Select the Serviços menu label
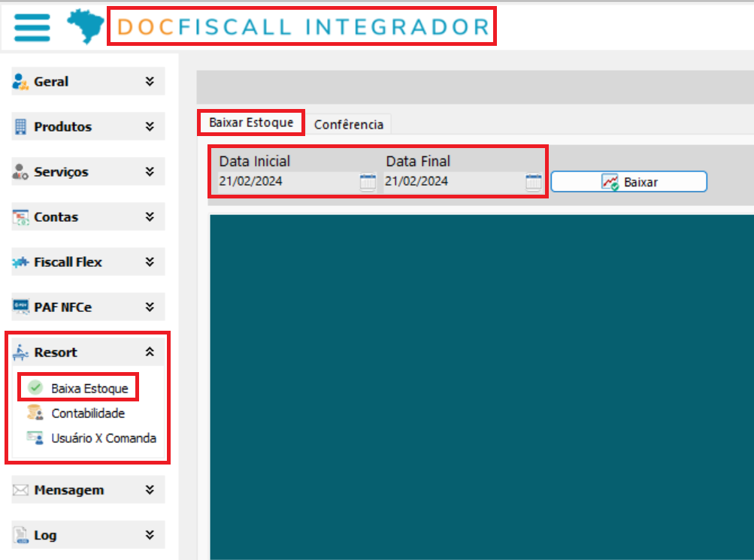 61,172
